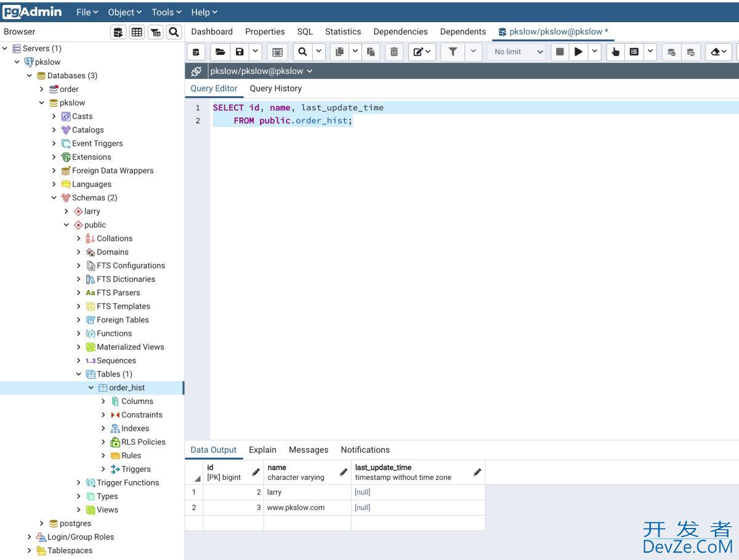739x560 pixels.
Task: Switch to the Properties tab
Action: coord(265,31)
